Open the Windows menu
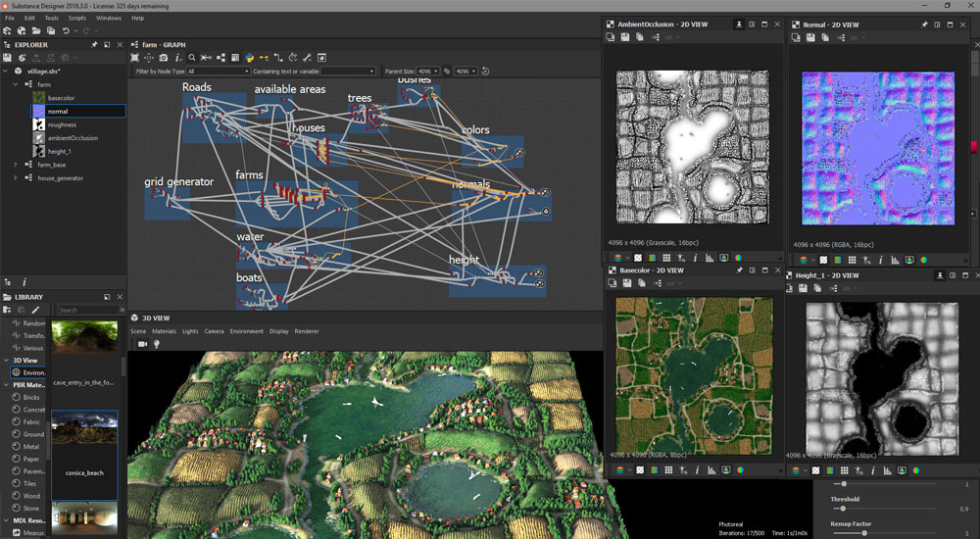This screenshot has height=539, width=980. click(x=108, y=19)
